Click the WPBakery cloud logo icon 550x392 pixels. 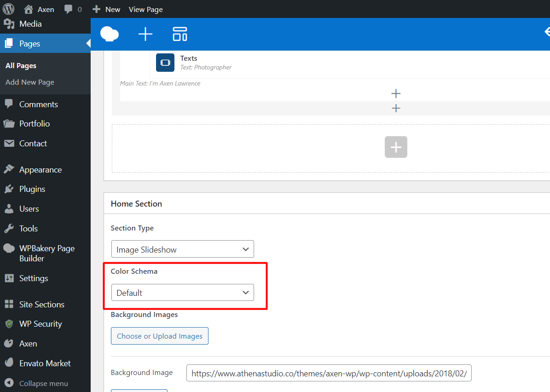coord(110,34)
